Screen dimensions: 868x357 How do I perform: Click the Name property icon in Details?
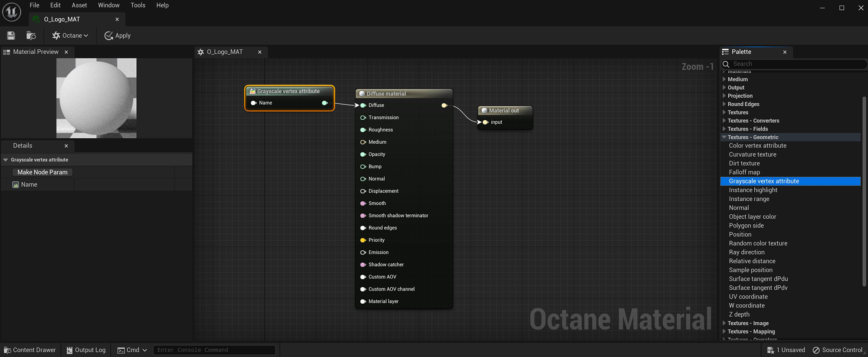click(x=16, y=185)
